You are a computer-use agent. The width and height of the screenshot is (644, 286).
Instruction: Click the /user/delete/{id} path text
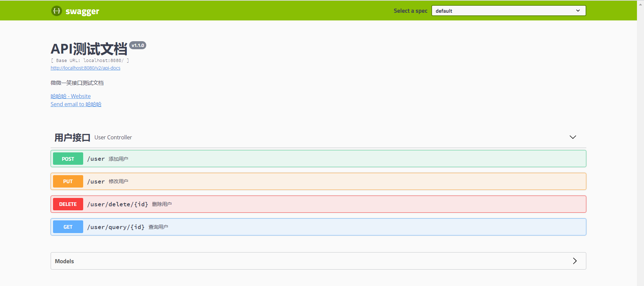(x=118, y=204)
